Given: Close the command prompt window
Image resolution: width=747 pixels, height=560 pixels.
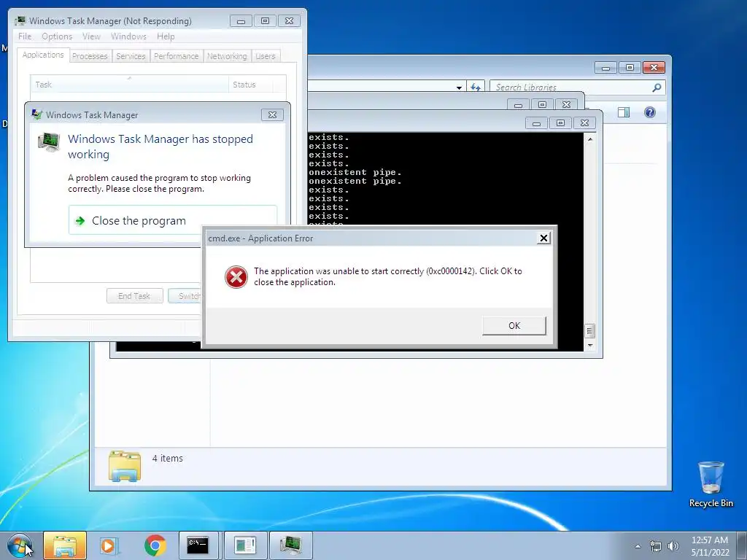Looking at the screenshot, I should coord(584,122).
